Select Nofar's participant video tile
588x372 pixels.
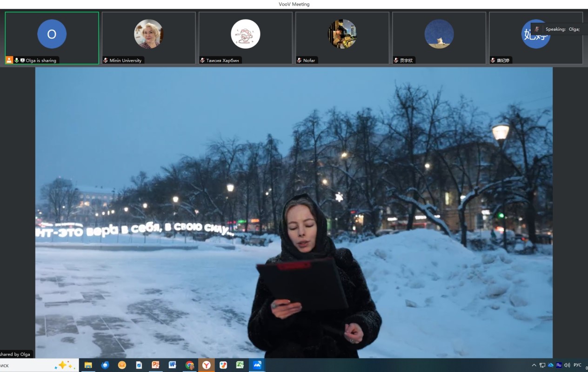342,36
